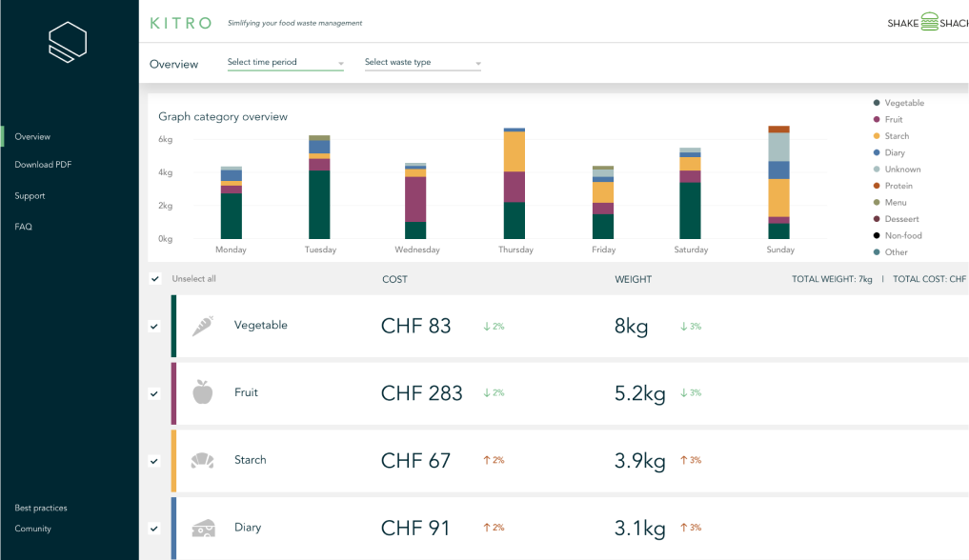Click the 3.9kg weight value
This screenshot has width=969, height=560.
click(639, 461)
